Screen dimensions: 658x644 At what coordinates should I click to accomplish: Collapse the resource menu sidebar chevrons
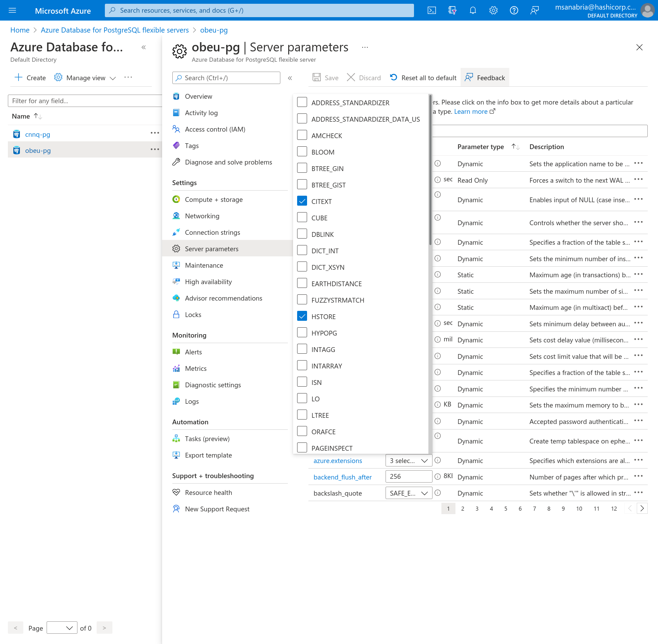click(x=290, y=78)
